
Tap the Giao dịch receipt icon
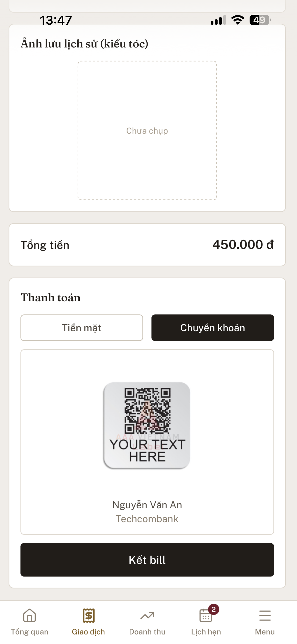point(88,615)
